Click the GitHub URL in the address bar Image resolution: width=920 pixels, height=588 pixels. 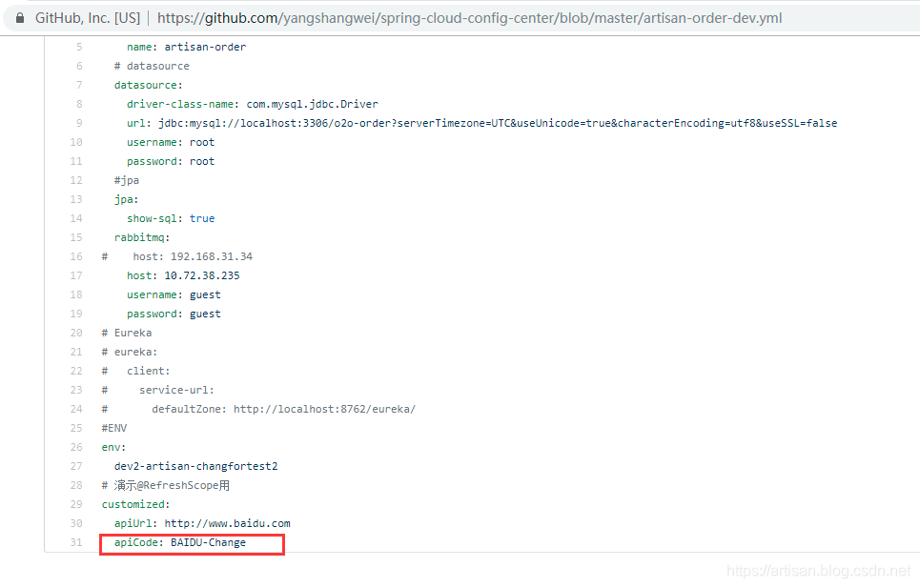(469, 18)
